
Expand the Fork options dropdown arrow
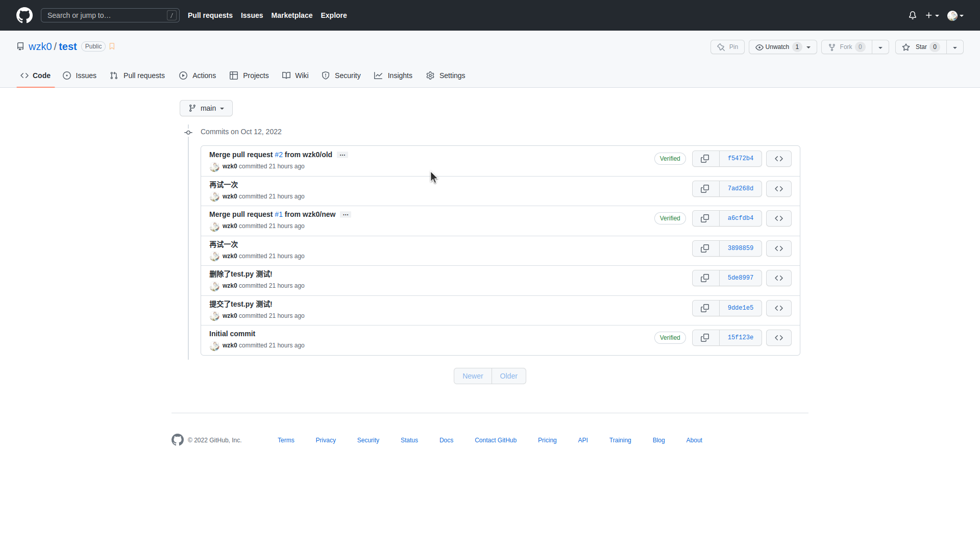880,47
